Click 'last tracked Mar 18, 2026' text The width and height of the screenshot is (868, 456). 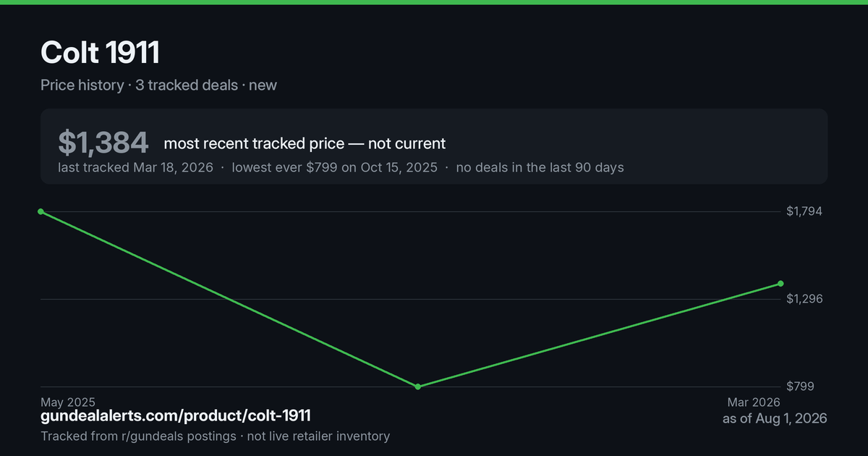point(135,167)
